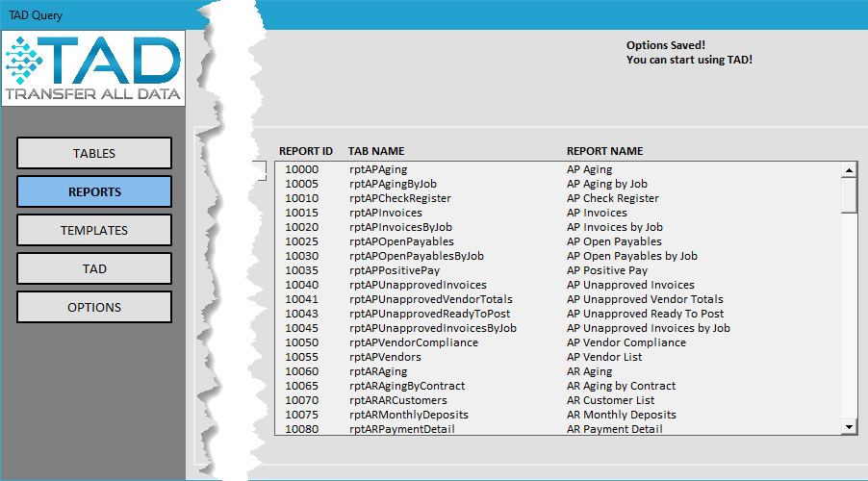
Task: Select the REPORTS button
Action: pyautogui.click(x=94, y=191)
